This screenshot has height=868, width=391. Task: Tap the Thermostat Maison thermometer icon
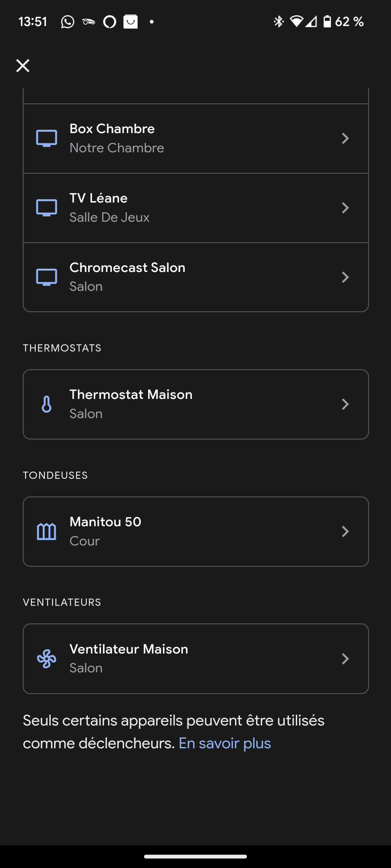click(47, 404)
